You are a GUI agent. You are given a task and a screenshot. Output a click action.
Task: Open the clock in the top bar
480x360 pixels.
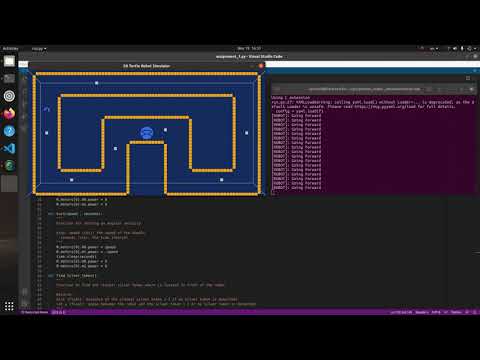point(249,49)
